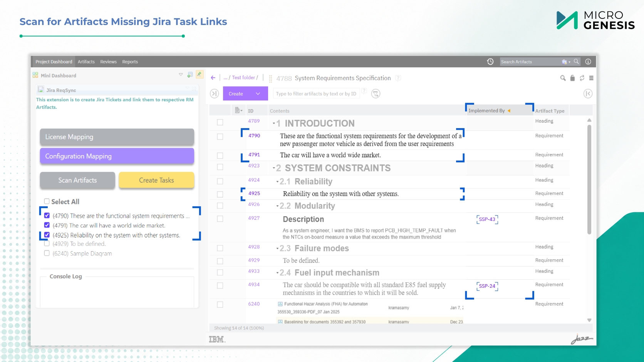Open the SSP-43 Jira link
The height and width of the screenshot is (362, 644).
[487, 219]
